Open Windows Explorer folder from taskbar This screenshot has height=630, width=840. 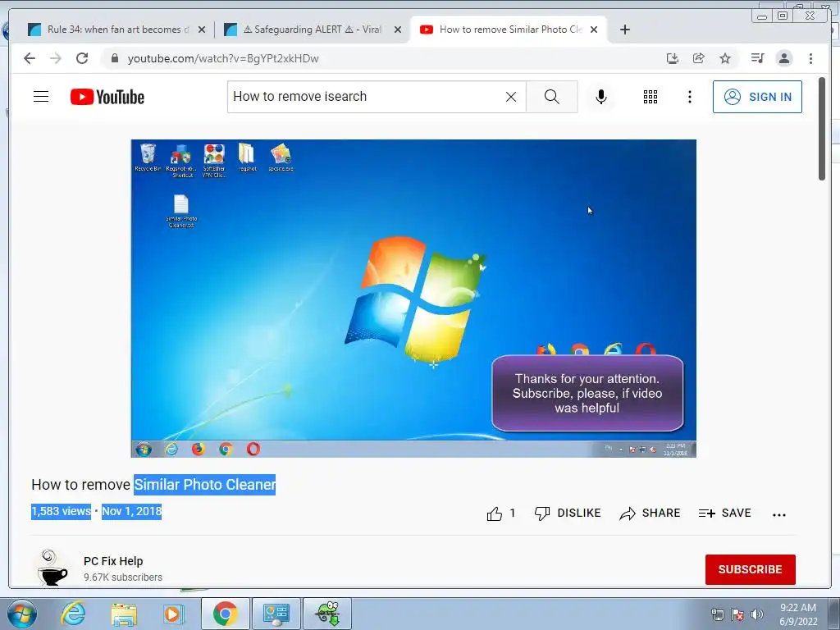(124, 614)
